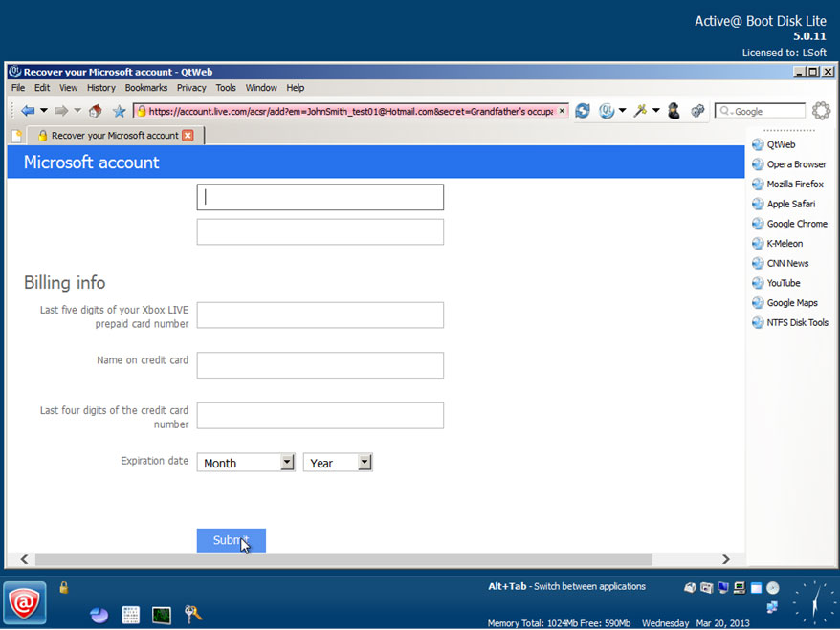Open the settings gear icon in toolbar
Image resolution: width=840 pixels, height=630 pixels.
821,111
